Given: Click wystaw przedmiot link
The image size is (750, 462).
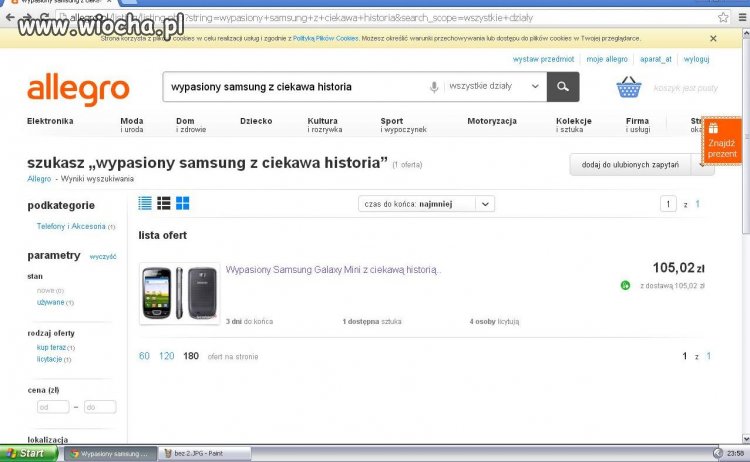Looking at the screenshot, I should coord(543,59).
